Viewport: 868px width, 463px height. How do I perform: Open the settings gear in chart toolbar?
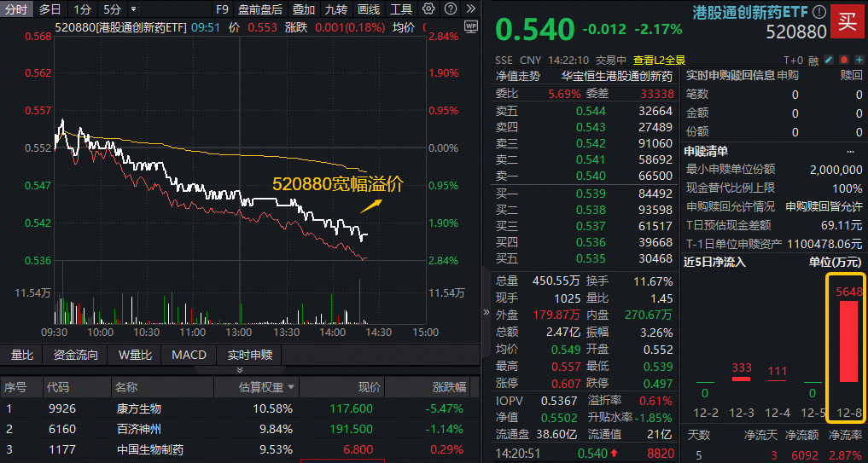(x=428, y=9)
